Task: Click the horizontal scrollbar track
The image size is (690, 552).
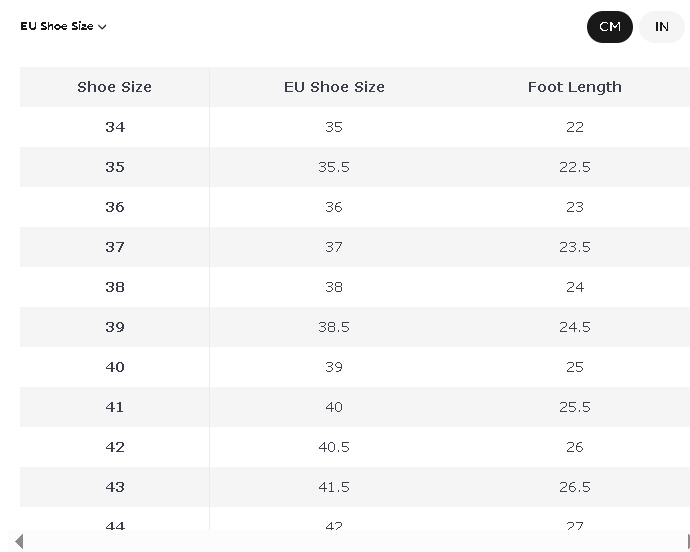Action: click(x=350, y=541)
